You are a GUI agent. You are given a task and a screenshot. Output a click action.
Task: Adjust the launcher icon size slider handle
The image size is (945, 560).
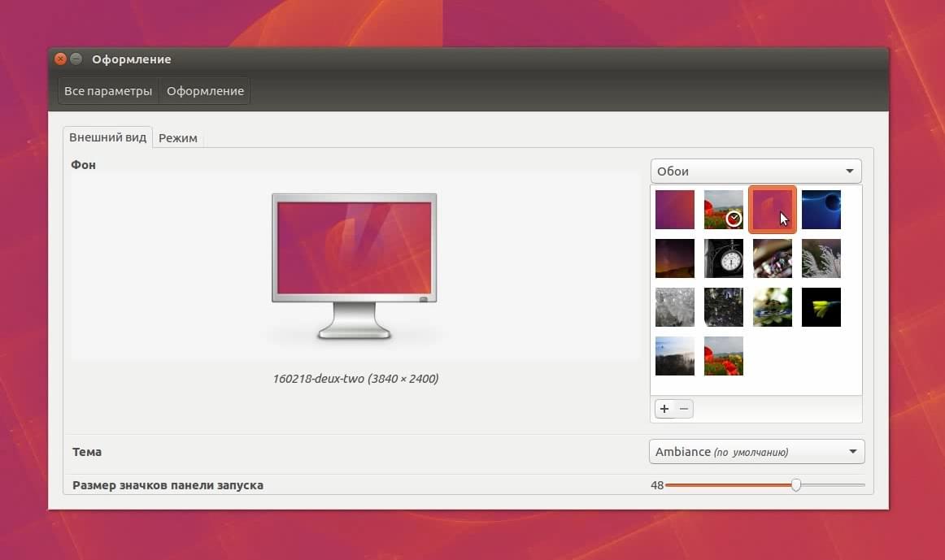click(x=796, y=484)
